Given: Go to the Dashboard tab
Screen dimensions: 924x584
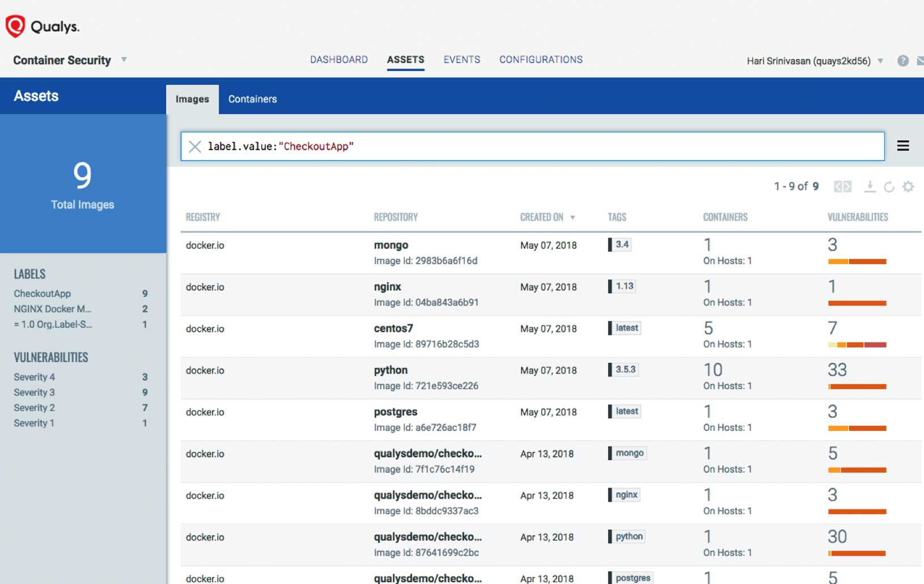Looking at the screenshot, I should [x=339, y=60].
